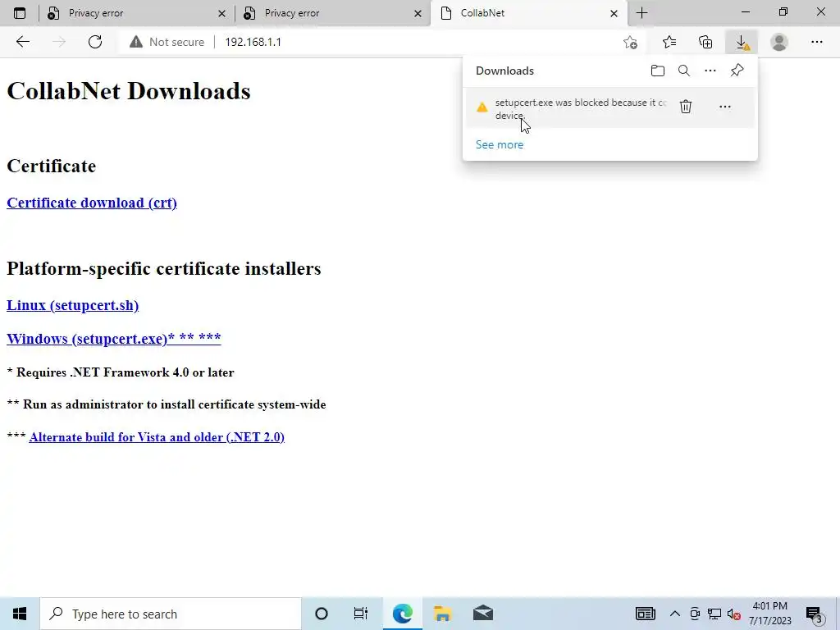Open the Collections icon
Screen dimensions: 840x630
click(x=705, y=42)
